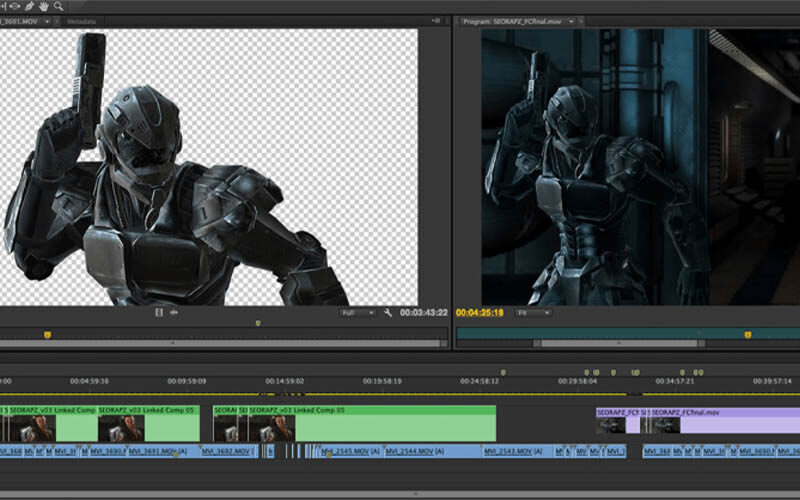Select the Program: SEORAPZ_FCfinal.mov tab

pyautogui.click(x=512, y=21)
